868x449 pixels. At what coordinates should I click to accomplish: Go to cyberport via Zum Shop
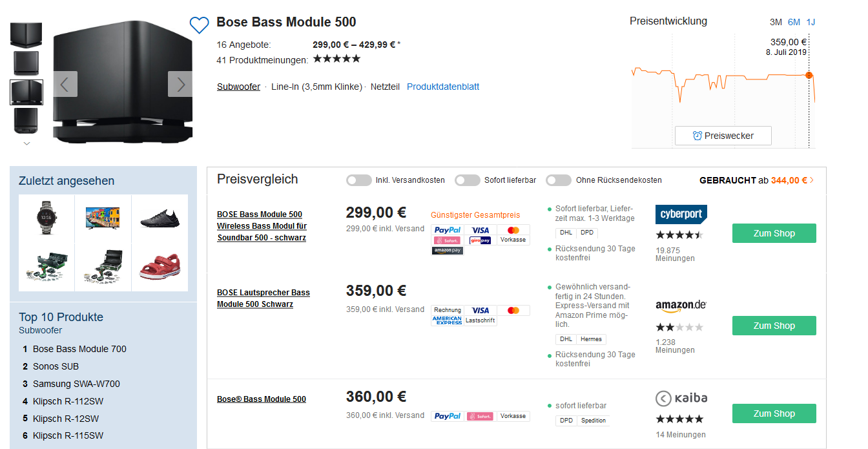pos(774,233)
